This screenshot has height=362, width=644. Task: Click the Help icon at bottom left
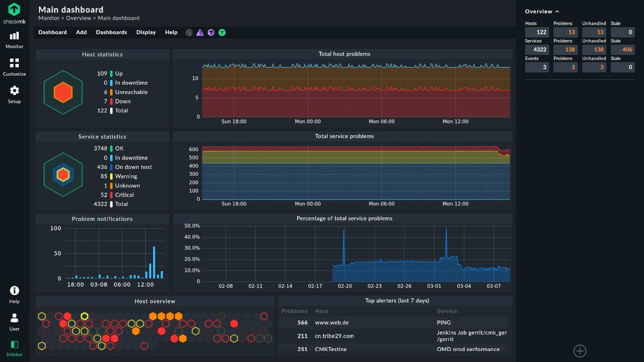click(14, 292)
